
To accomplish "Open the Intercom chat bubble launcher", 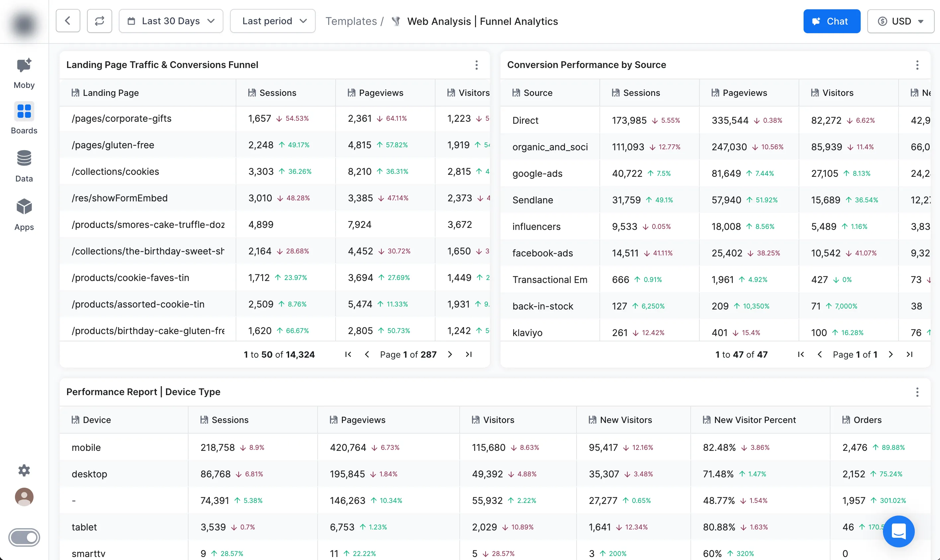I will coord(899,531).
